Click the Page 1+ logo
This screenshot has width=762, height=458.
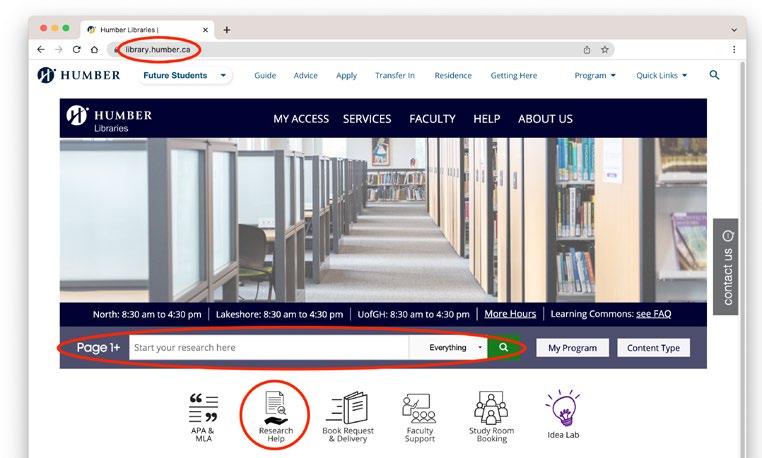98,348
